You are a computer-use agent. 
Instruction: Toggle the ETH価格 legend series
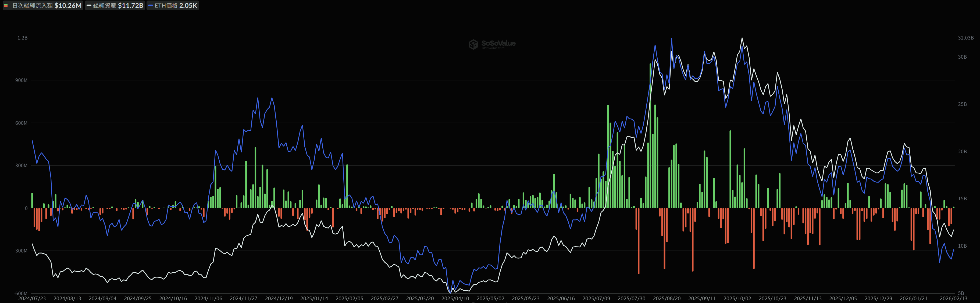[166, 5]
